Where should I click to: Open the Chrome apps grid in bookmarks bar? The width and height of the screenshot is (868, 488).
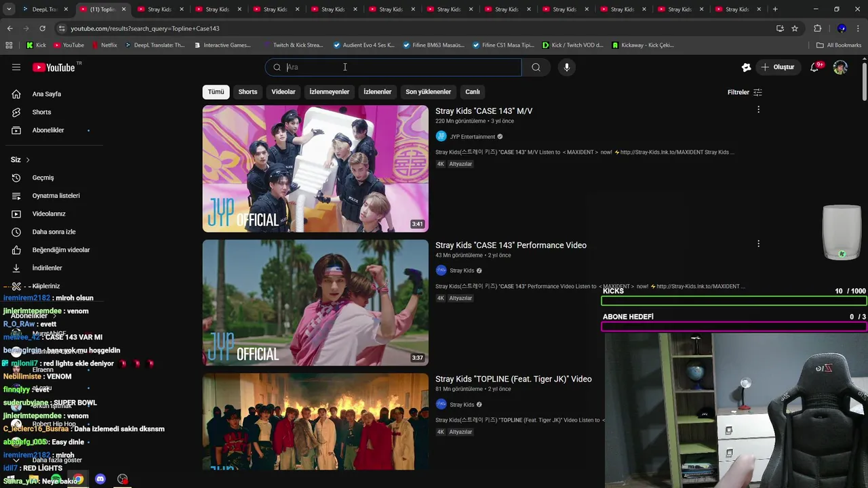[9, 45]
